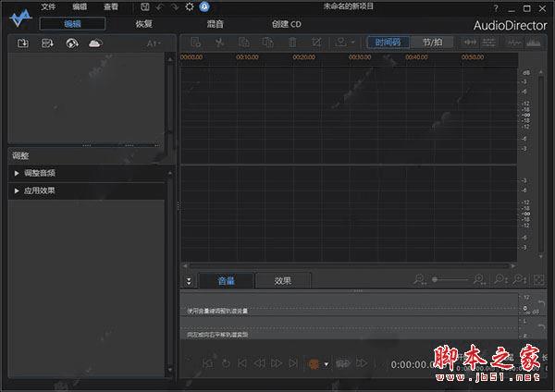Click the channel waveform icon
This screenshot has height=392, width=555.
coord(470,43)
